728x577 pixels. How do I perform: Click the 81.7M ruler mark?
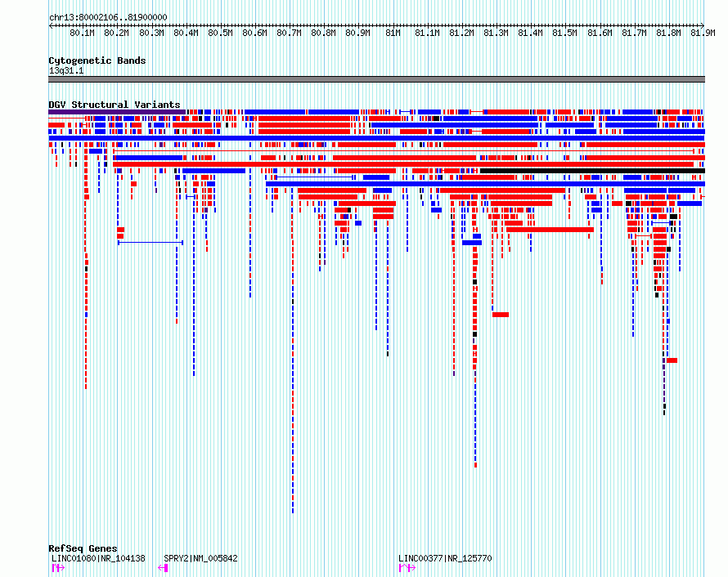634,33
